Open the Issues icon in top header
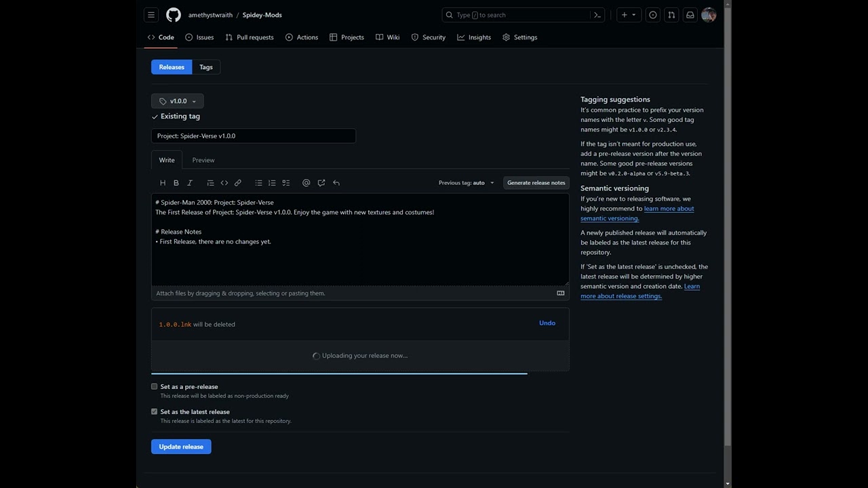This screenshot has width=868, height=488. (x=653, y=15)
